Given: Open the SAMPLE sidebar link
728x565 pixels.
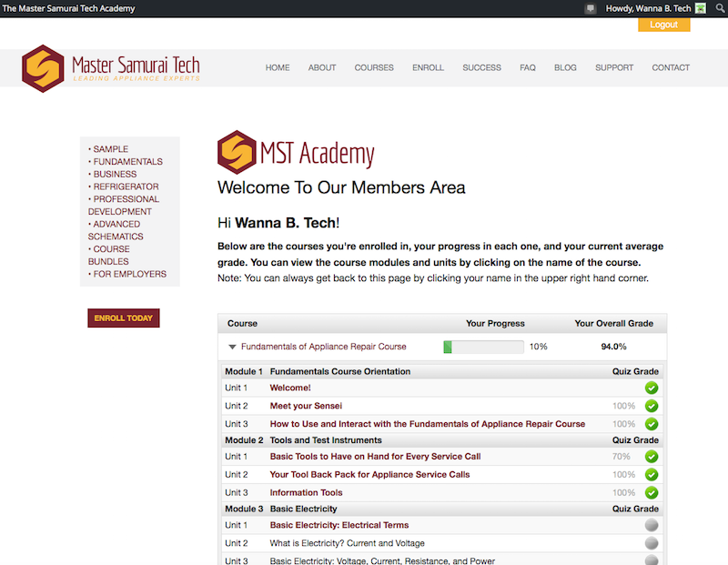Looking at the screenshot, I should 110,149.
